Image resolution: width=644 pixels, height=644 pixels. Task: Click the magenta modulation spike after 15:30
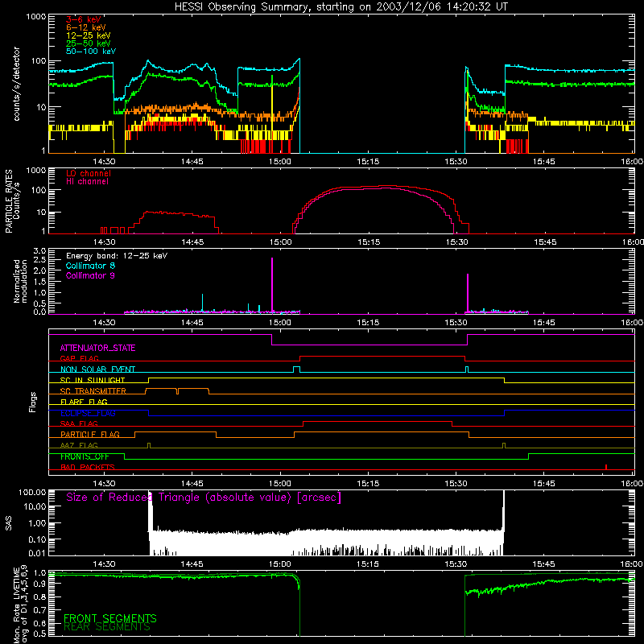click(x=468, y=293)
